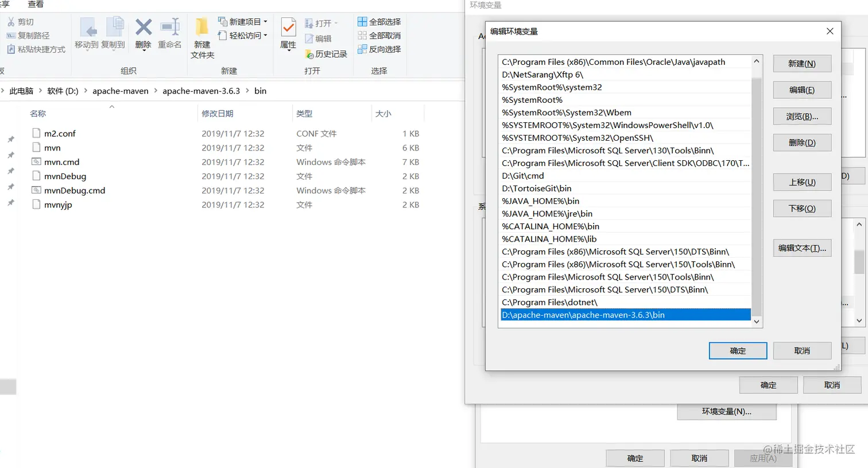Click the 全部取消 (Select none) icon
Screen dimensions: 868x468
(x=379, y=35)
